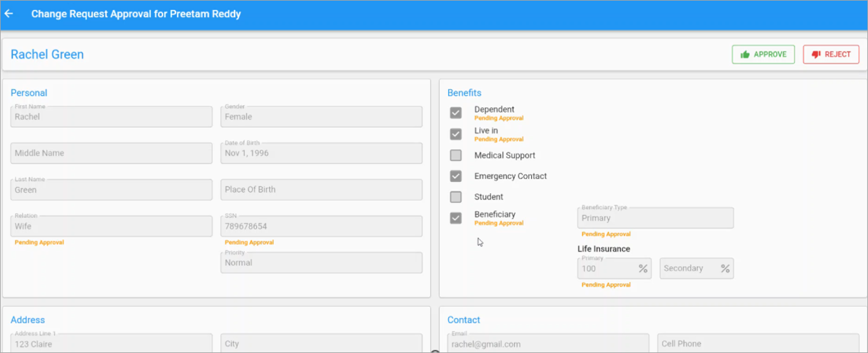Enable the Medical Support checkbox
868x353 pixels.
(x=456, y=155)
